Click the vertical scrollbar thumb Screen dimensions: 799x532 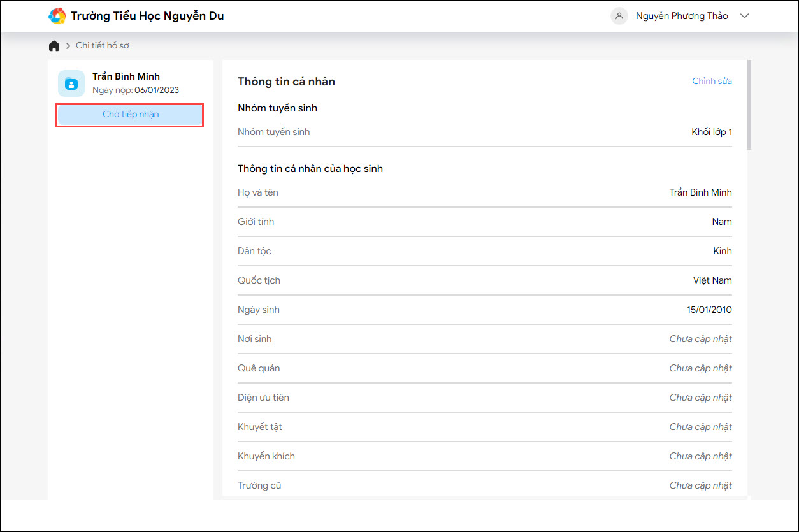749,105
